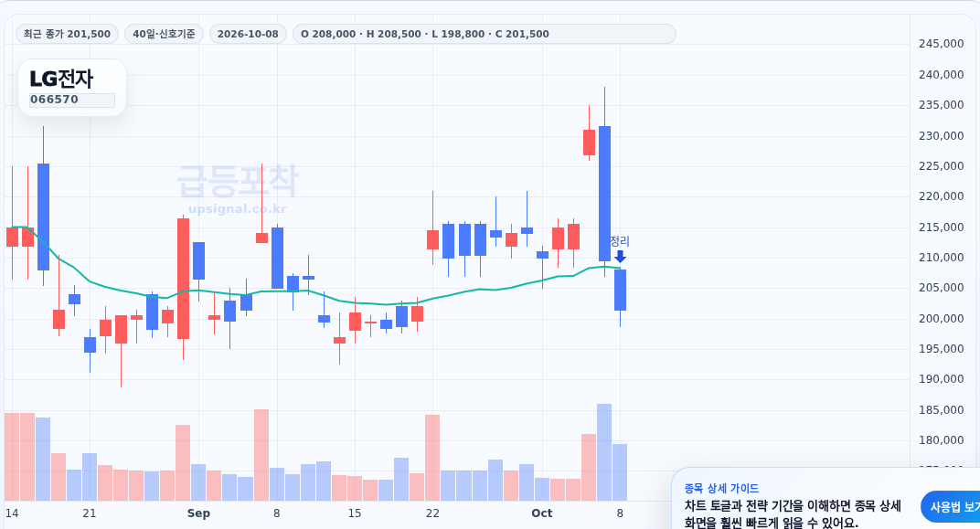Click the 215,000 price axis label

click(942, 227)
